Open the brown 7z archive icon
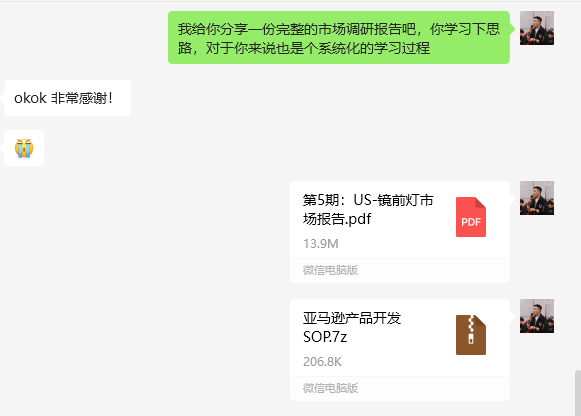 [471, 335]
